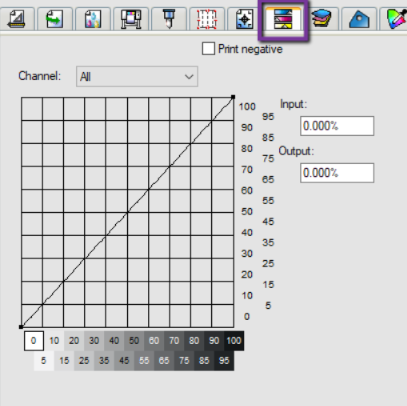Select the 30 gray swatch

94,341
